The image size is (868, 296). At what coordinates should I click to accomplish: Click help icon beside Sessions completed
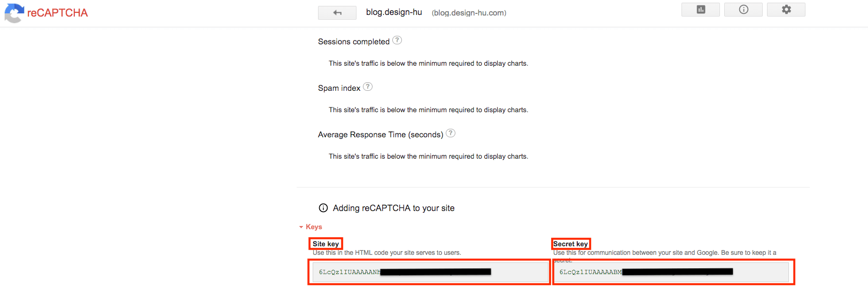[397, 41]
